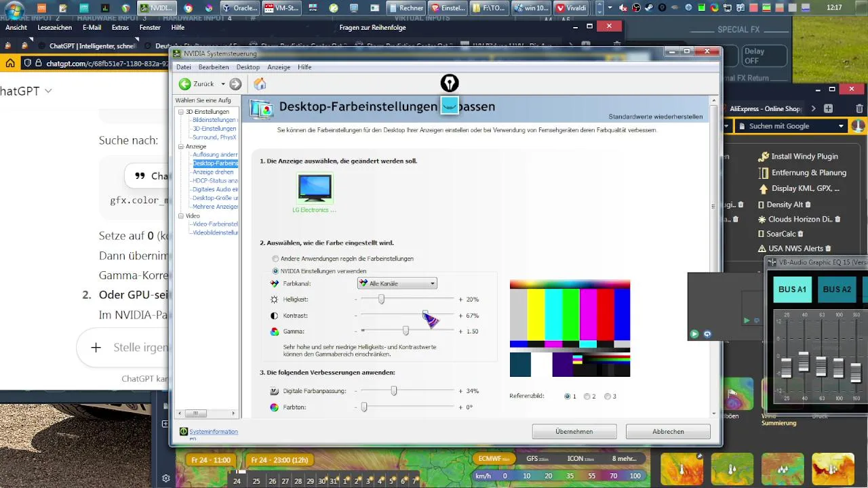Open the Windows Start orb
The width and height of the screenshot is (868, 488).
[x=13, y=9]
